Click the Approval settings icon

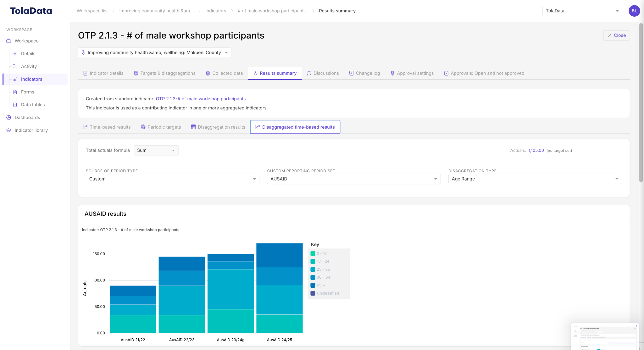pyautogui.click(x=392, y=73)
